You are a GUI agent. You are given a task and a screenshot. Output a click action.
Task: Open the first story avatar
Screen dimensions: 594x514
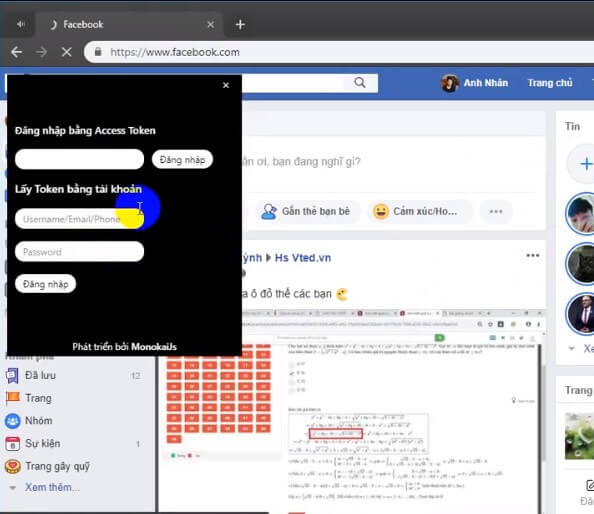580,214
